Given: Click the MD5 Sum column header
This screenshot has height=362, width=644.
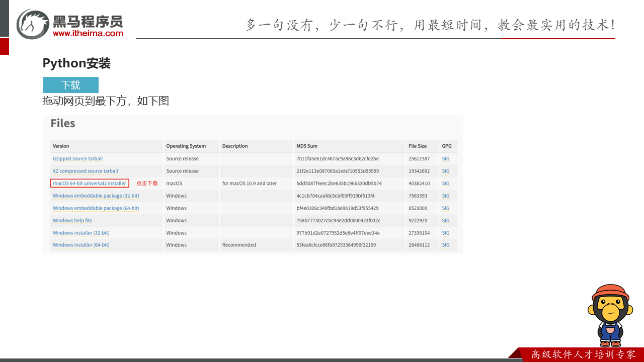Looking at the screenshot, I should [307, 146].
